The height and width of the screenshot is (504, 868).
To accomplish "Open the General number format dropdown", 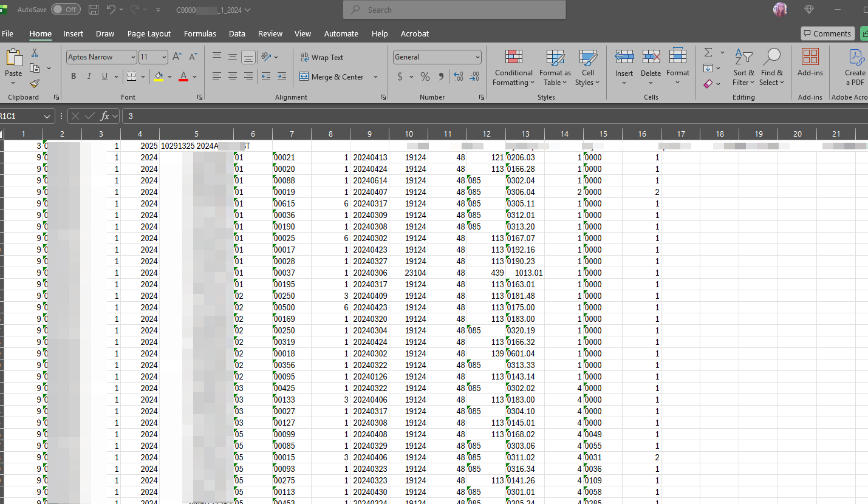I will [477, 57].
